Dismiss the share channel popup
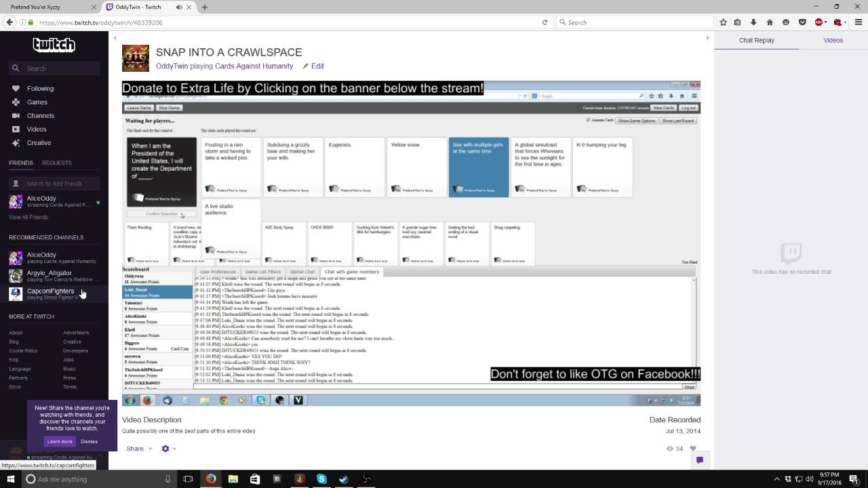This screenshot has height=488, width=868. click(89, 441)
